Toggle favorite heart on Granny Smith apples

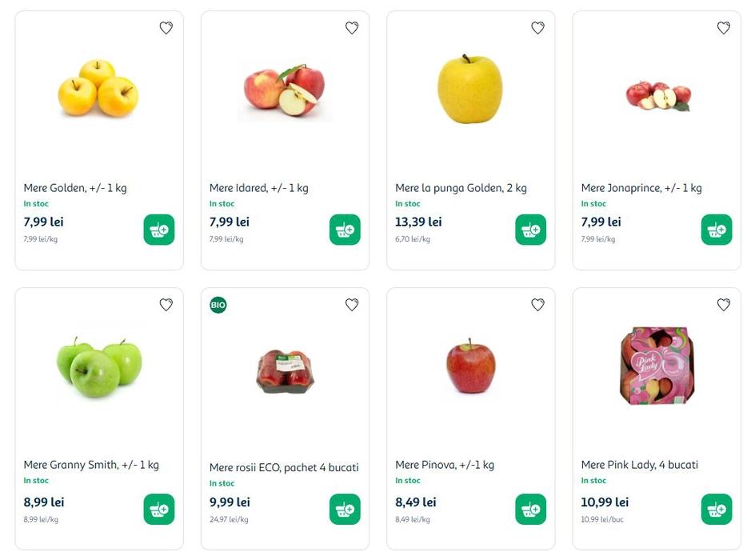(166, 305)
